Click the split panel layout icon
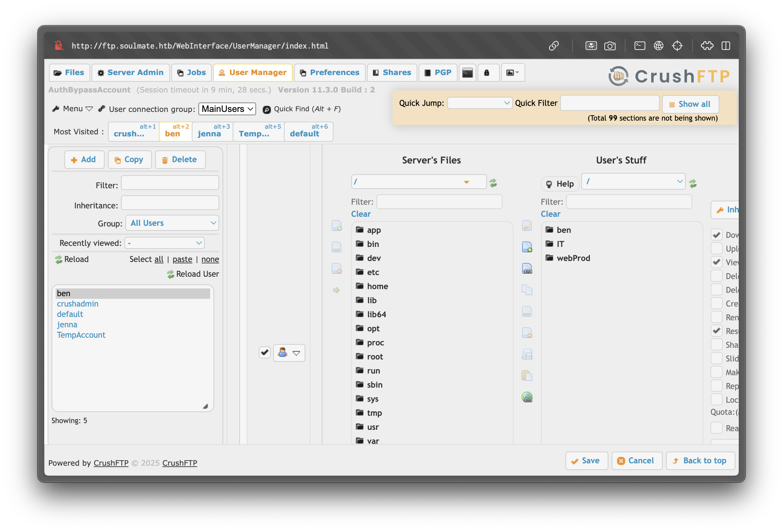This screenshot has height=532, width=783. [x=726, y=46]
